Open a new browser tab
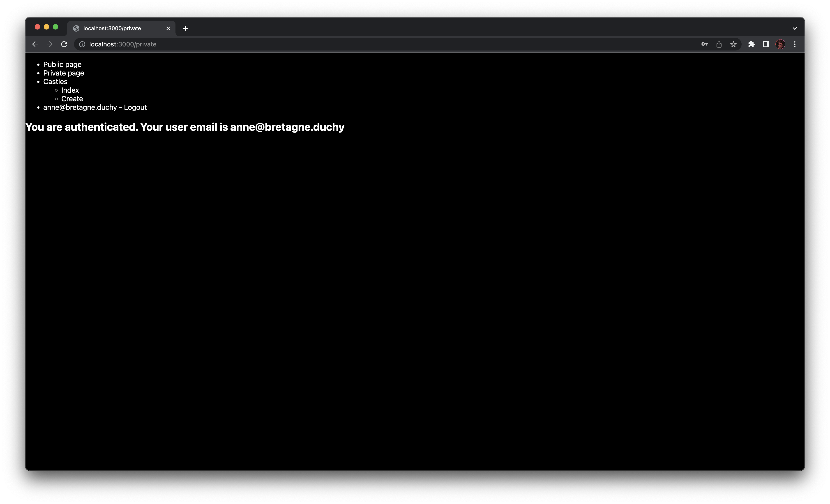 pyautogui.click(x=185, y=28)
